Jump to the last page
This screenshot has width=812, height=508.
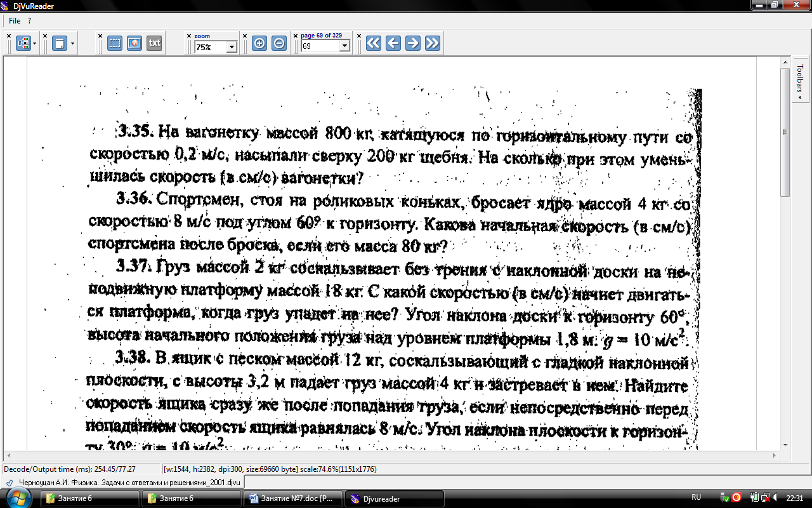[433, 43]
